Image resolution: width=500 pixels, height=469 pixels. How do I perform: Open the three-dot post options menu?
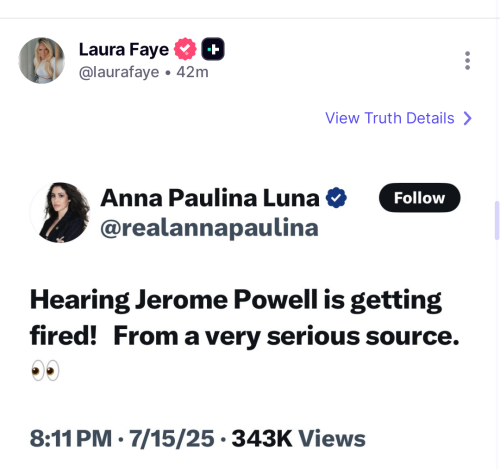coord(467,61)
